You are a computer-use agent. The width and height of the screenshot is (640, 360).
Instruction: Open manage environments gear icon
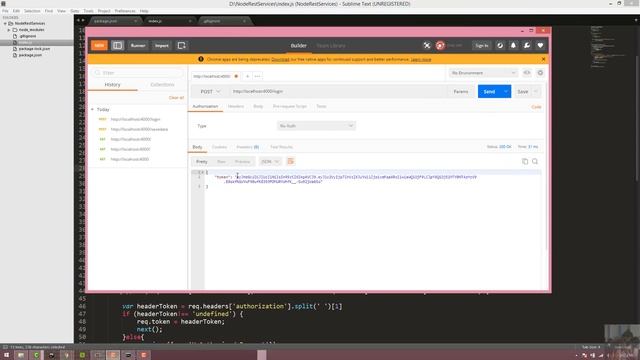[x=540, y=73]
